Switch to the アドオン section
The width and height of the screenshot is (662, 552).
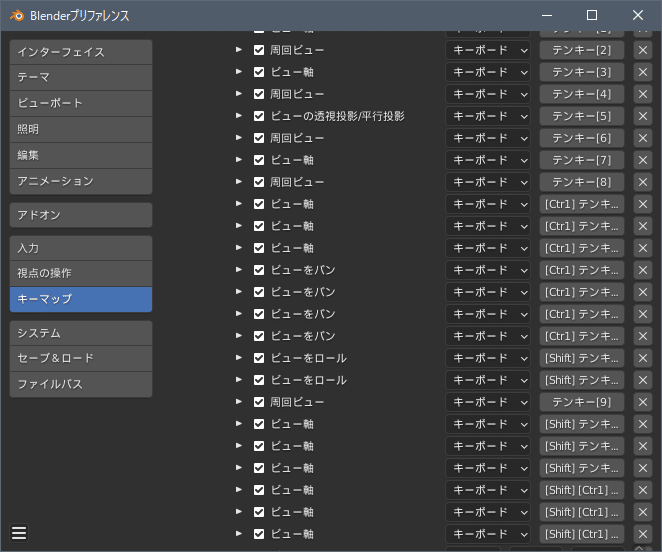[x=81, y=215]
